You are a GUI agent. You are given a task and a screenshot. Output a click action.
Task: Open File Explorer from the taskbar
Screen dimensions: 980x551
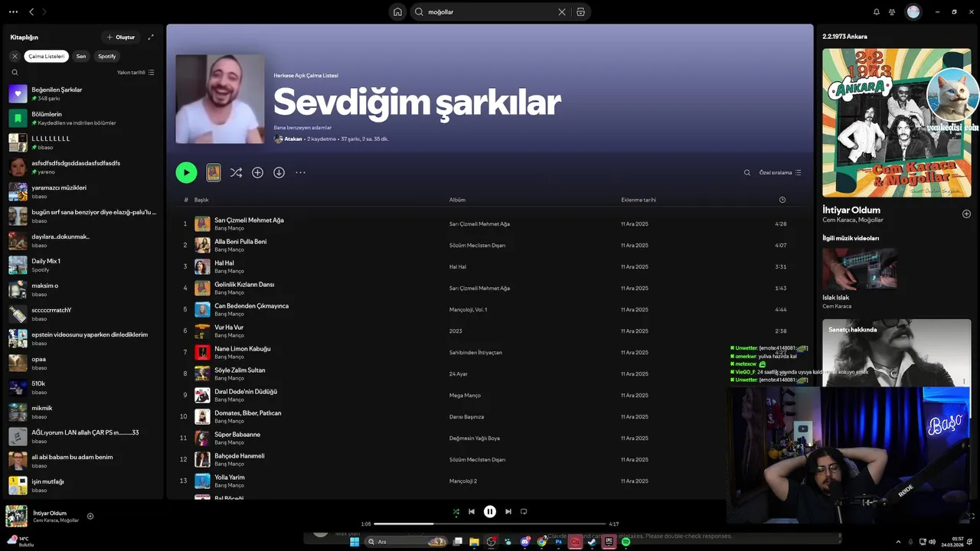[x=475, y=542]
